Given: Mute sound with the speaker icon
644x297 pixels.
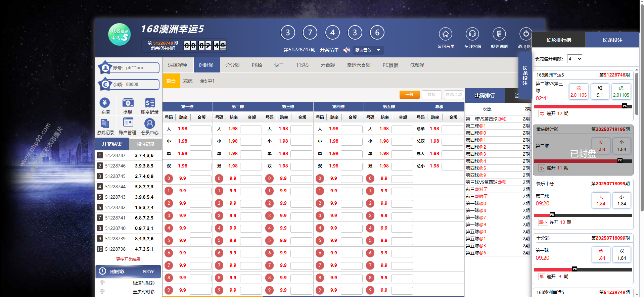Looking at the screenshot, I should click(x=347, y=50).
